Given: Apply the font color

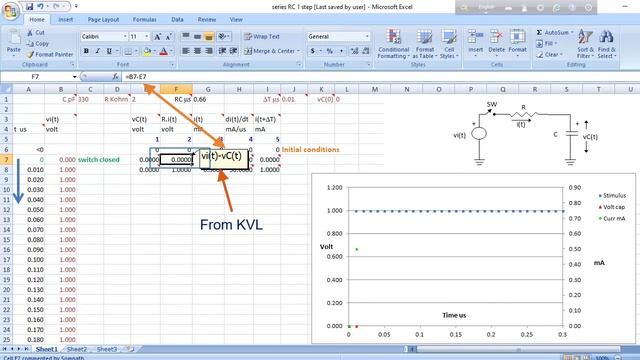Looking at the screenshot, I should pos(164,51).
